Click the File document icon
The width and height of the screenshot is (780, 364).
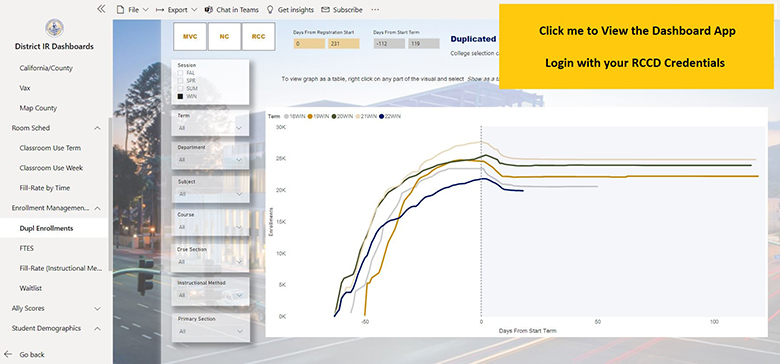120,9
